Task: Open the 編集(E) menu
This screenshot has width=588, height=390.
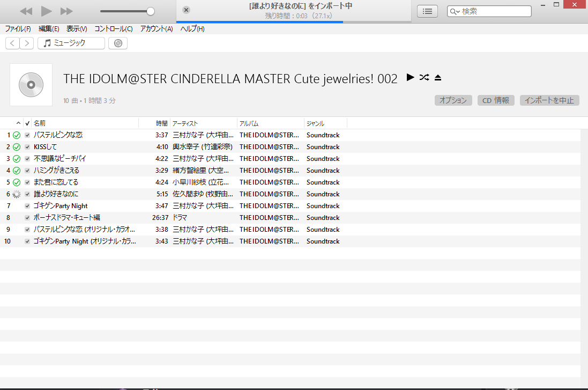Action: pyautogui.click(x=49, y=29)
